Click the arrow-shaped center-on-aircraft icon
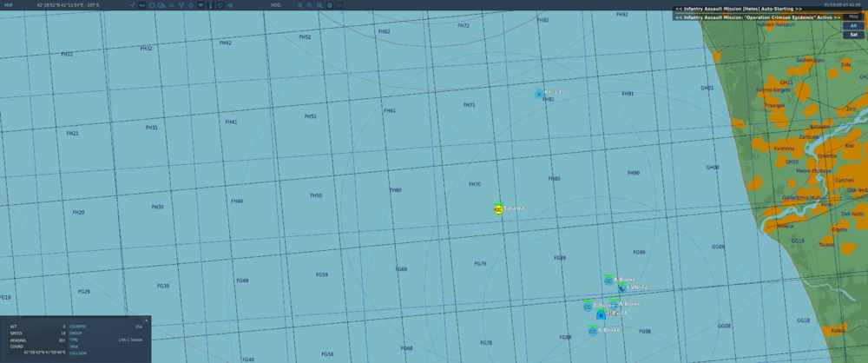This screenshot has width=868, height=363. (132, 5)
